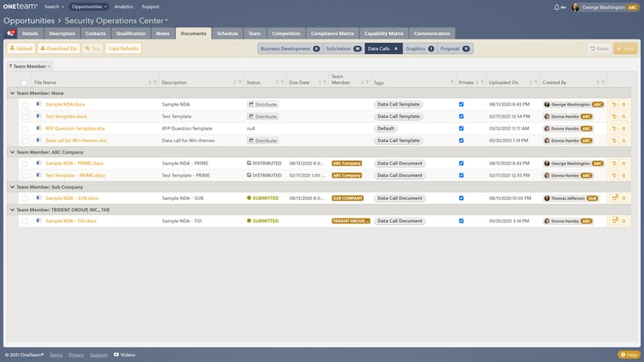644x362 pixels.
Task: Click delete icon for Sample NDA - TGI.docx row
Action: click(624, 221)
